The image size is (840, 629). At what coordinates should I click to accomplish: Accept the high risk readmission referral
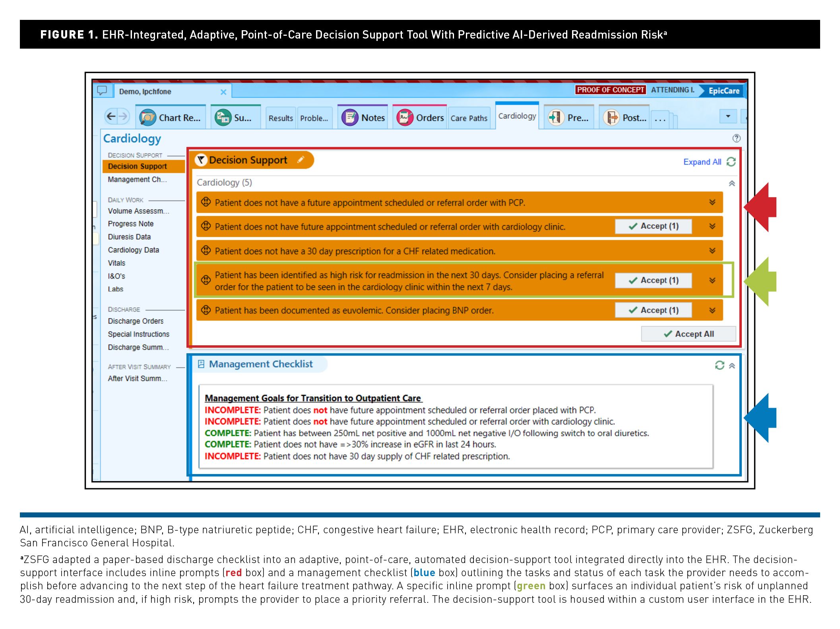click(653, 280)
